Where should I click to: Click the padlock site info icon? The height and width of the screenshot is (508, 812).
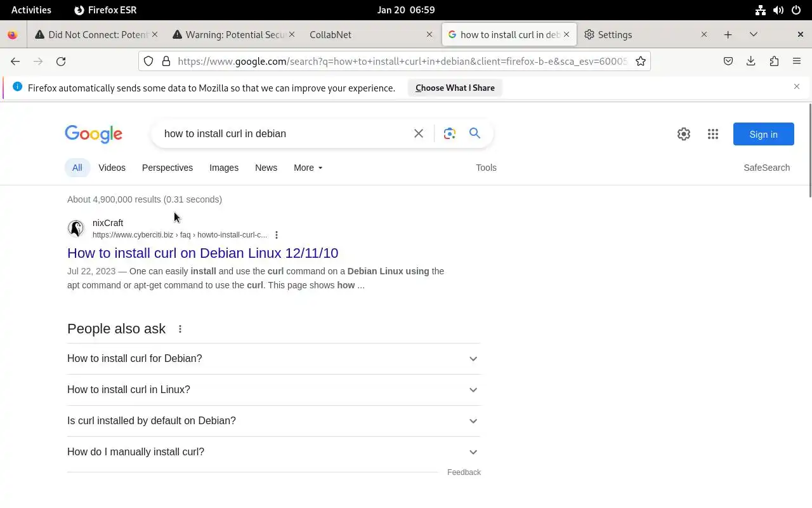click(166, 61)
